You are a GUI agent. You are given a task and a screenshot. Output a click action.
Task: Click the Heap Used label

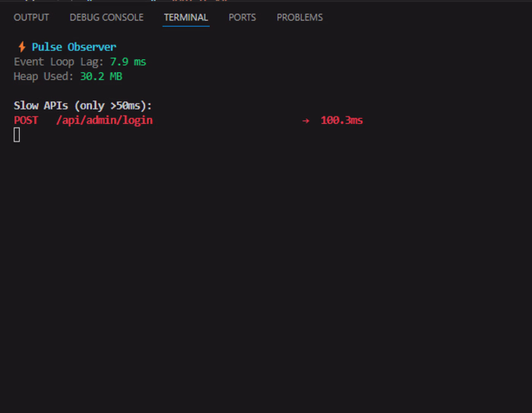click(43, 76)
